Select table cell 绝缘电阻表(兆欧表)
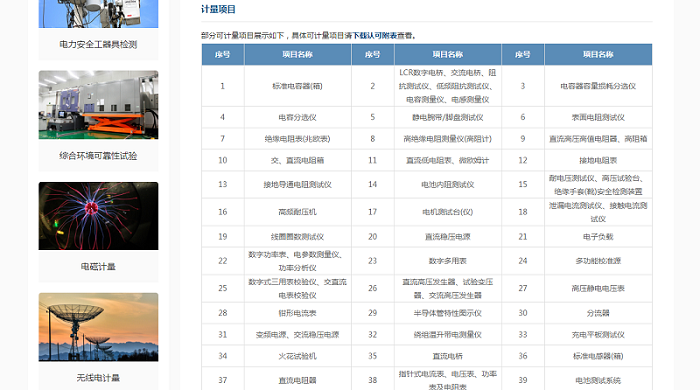 [298, 139]
